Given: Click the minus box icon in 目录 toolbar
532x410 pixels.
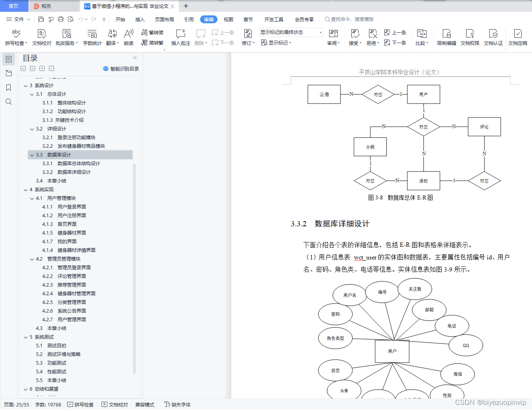Looking at the screenshot, I should click(x=52, y=68).
